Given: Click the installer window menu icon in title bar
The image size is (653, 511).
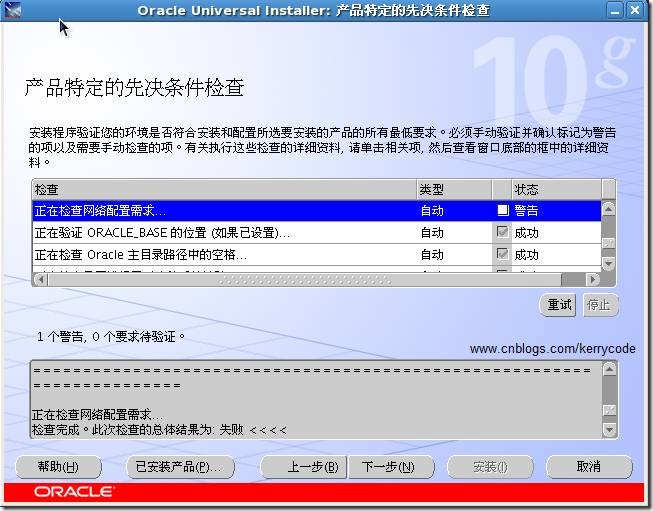Looking at the screenshot, I should tap(12, 10).
